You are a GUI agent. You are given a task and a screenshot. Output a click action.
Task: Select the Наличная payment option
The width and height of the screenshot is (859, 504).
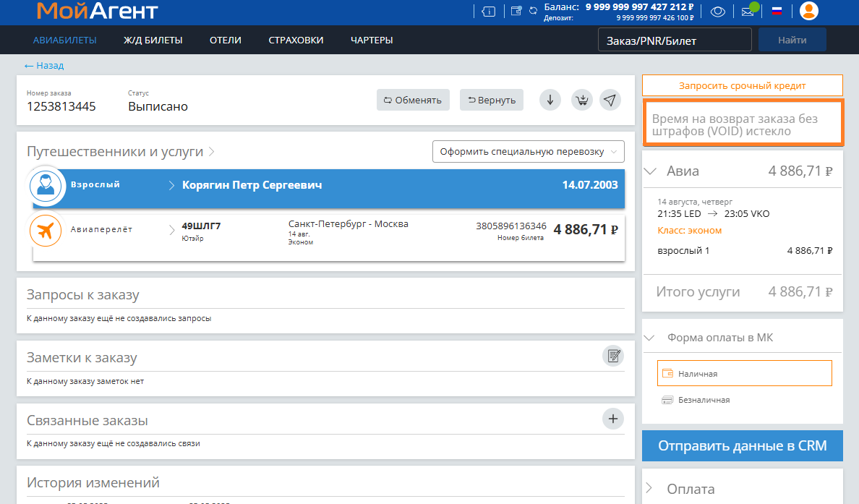(745, 373)
